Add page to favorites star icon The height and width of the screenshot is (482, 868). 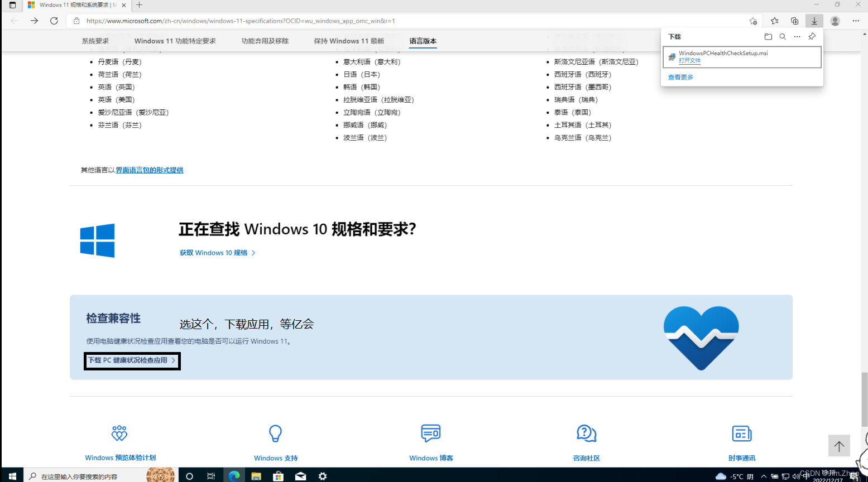pos(753,21)
